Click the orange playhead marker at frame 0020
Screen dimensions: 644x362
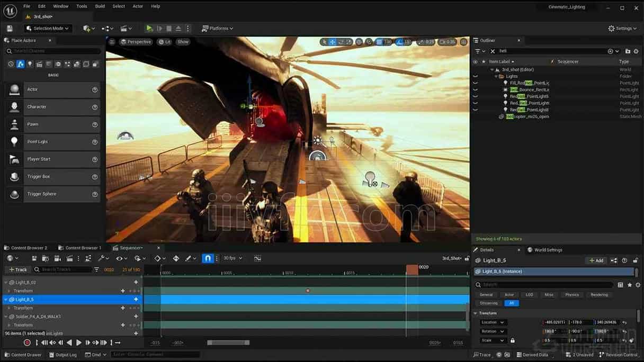(412, 269)
